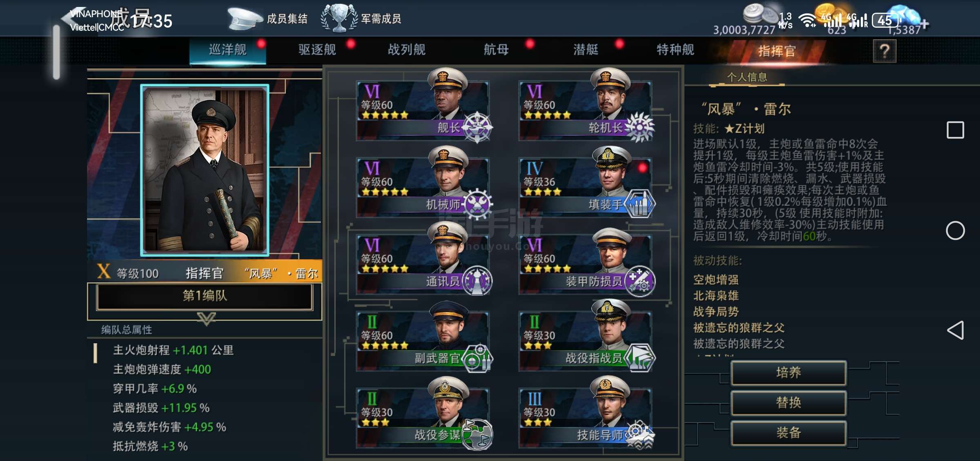Open the 指挥官 tab

(777, 51)
